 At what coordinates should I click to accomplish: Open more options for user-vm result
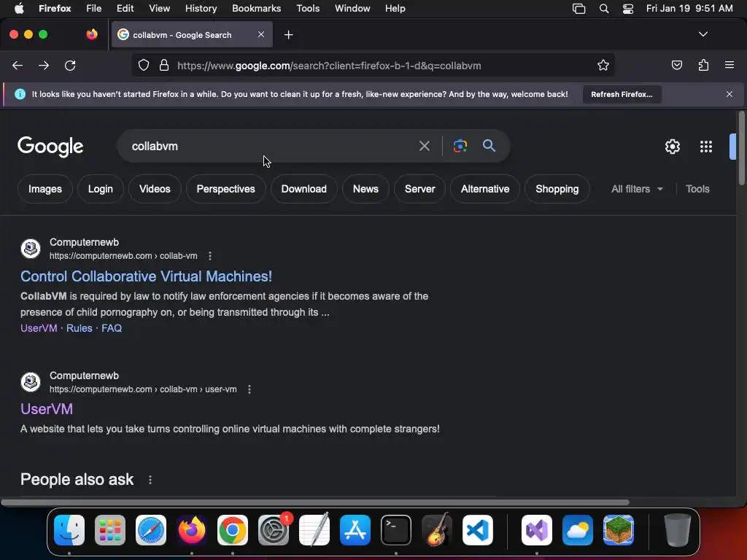point(249,389)
